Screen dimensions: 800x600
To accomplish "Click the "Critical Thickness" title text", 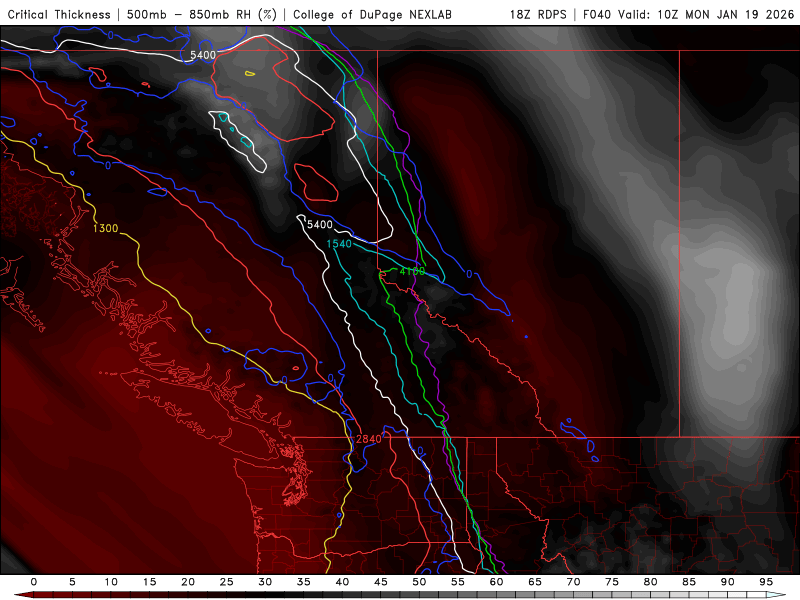I will click(x=59, y=14).
